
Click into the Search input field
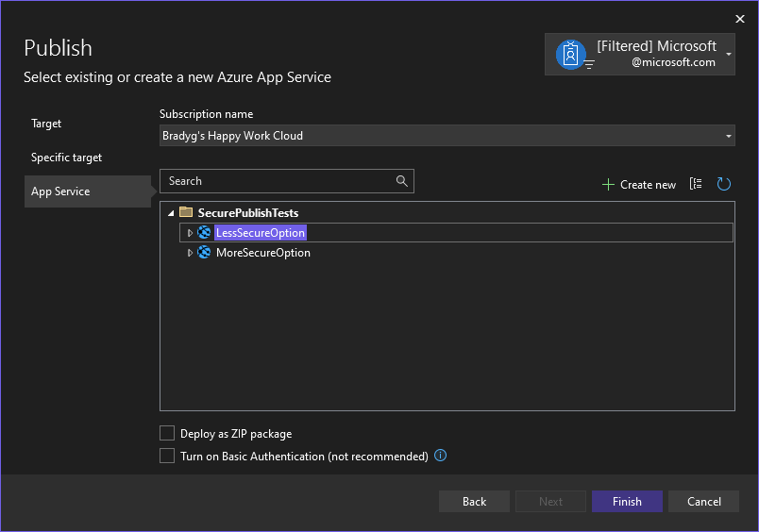pyautogui.click(x=278, y=181)
